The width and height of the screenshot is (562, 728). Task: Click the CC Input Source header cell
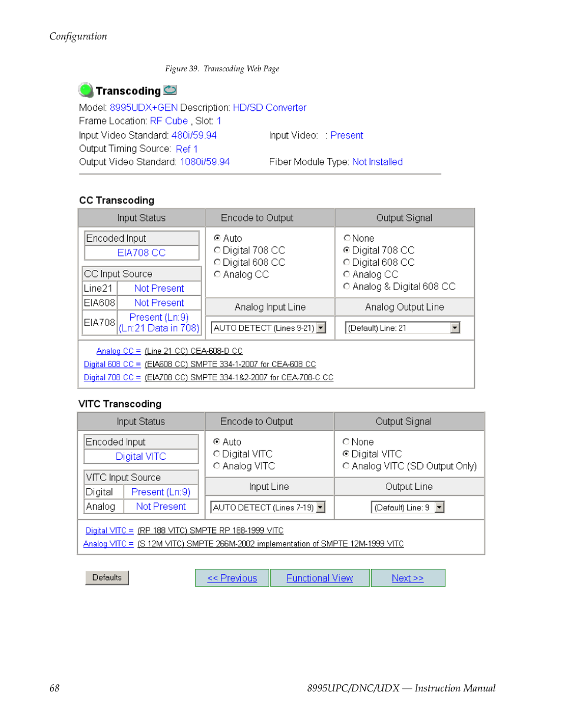coord(142,274)
